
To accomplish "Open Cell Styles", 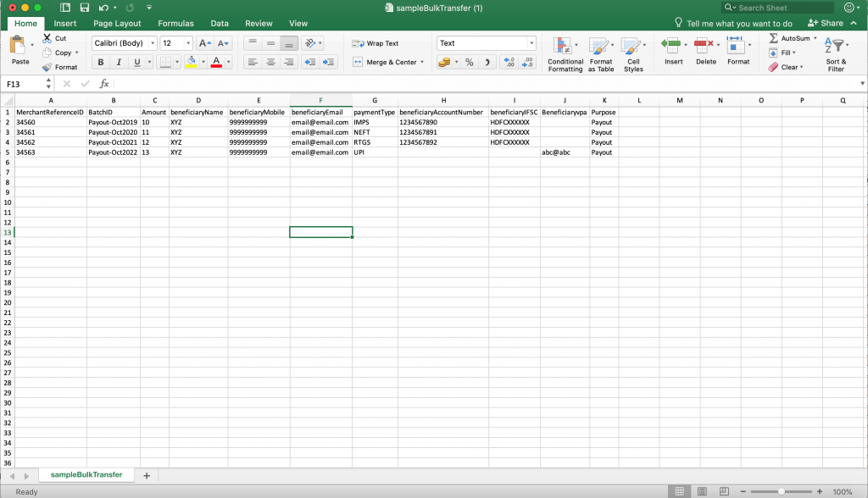I will tap(633, 54).
